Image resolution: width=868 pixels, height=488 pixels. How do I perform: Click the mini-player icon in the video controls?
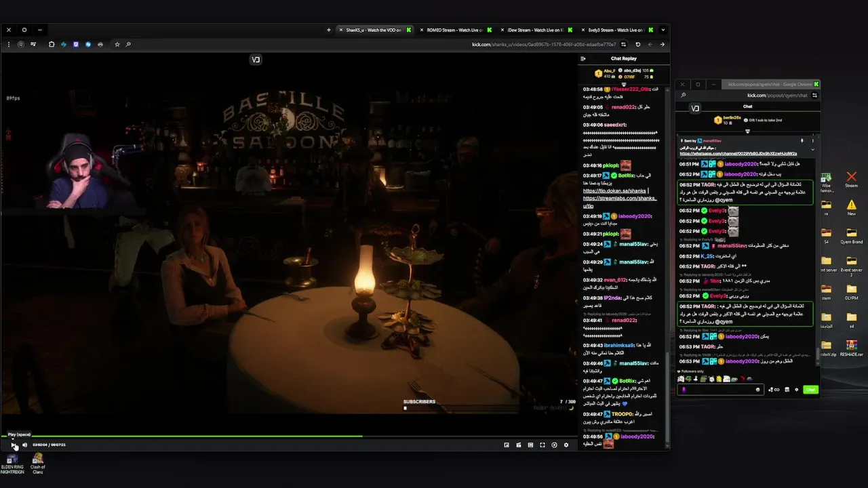[x=507, y=445]
